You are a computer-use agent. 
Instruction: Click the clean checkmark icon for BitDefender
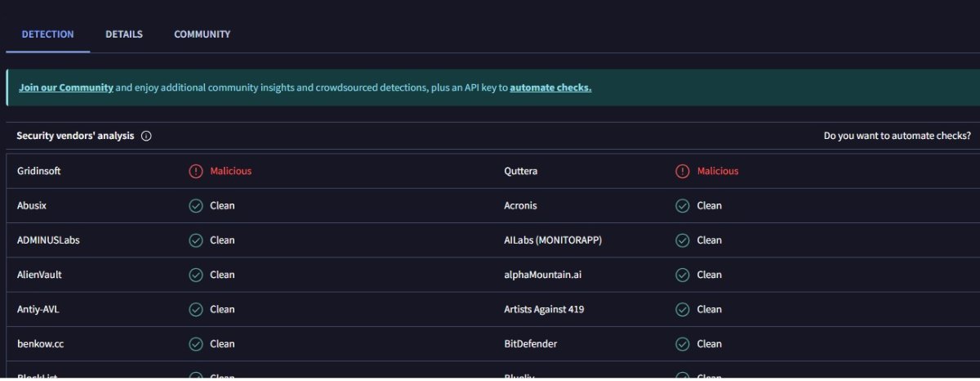683,344
